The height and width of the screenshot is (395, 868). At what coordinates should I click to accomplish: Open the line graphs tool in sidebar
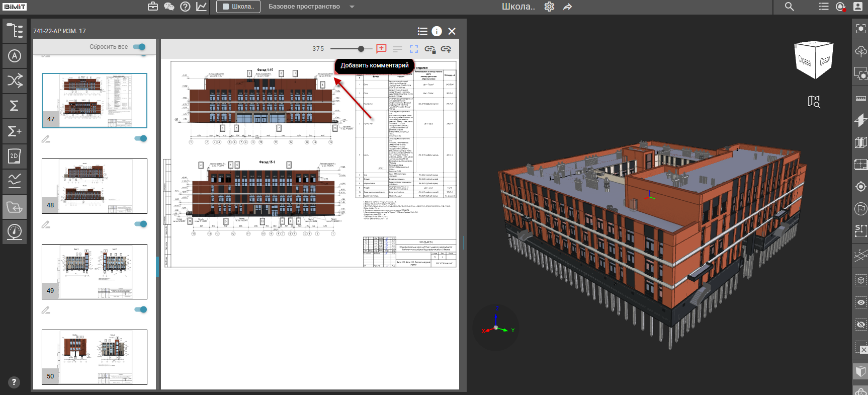tap(15, 181)
